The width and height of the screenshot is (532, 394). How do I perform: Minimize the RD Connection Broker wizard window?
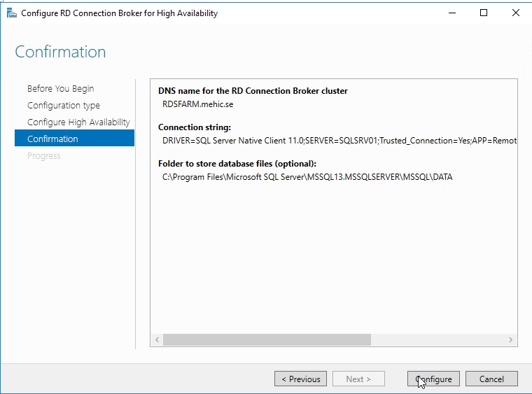coord(451,13)
